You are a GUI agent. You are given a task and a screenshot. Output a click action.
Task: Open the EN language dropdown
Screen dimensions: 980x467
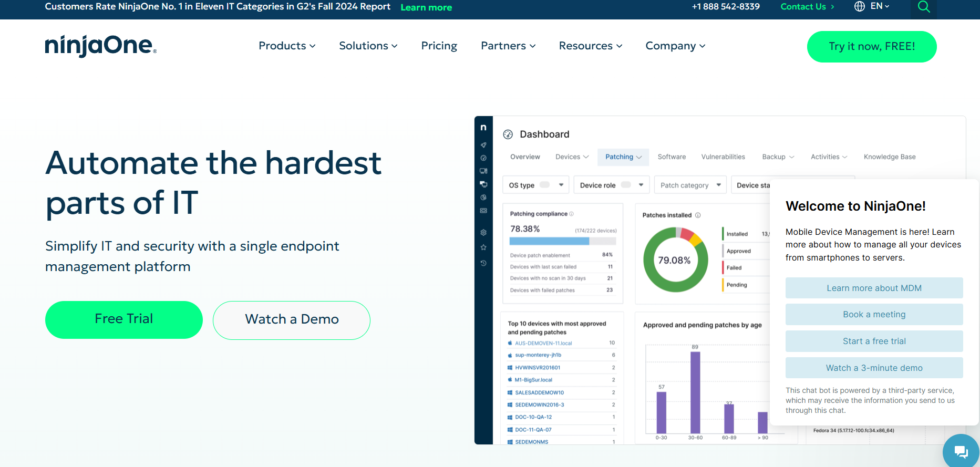click(x=880, y=6)
